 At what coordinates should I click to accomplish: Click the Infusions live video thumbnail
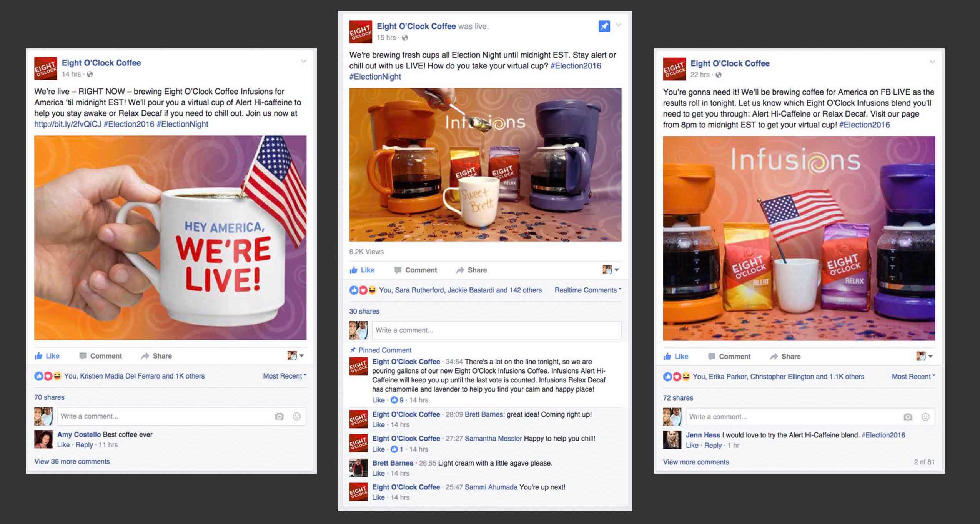tap(485, 165)
